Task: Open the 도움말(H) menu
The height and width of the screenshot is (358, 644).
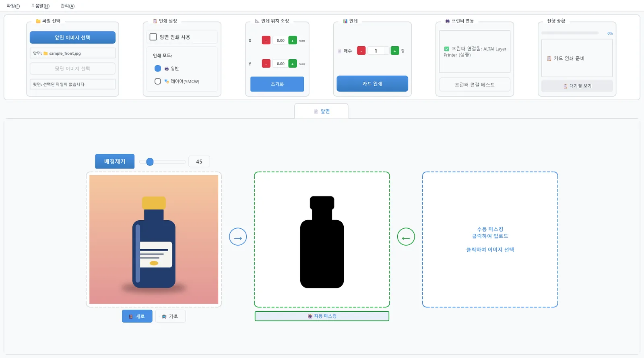Action: [40, 6]
